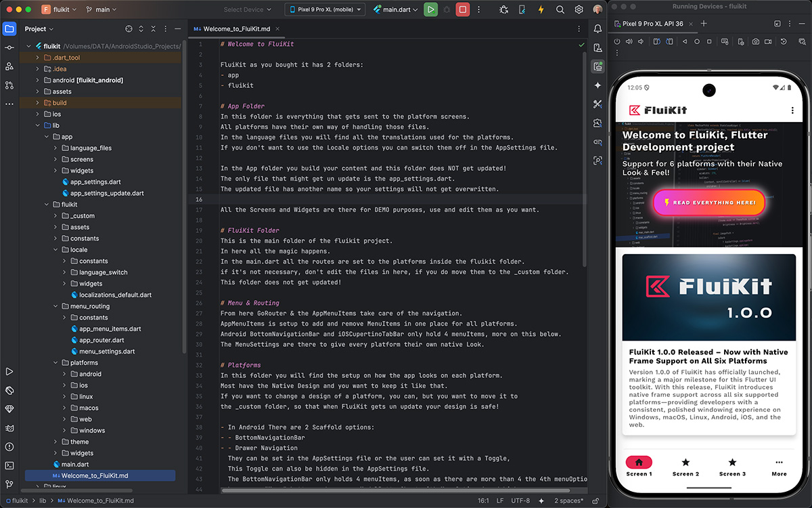Take emulator screenshot with camera icon
The height and width of the screenshot is (508, 812).
(756, 41)
